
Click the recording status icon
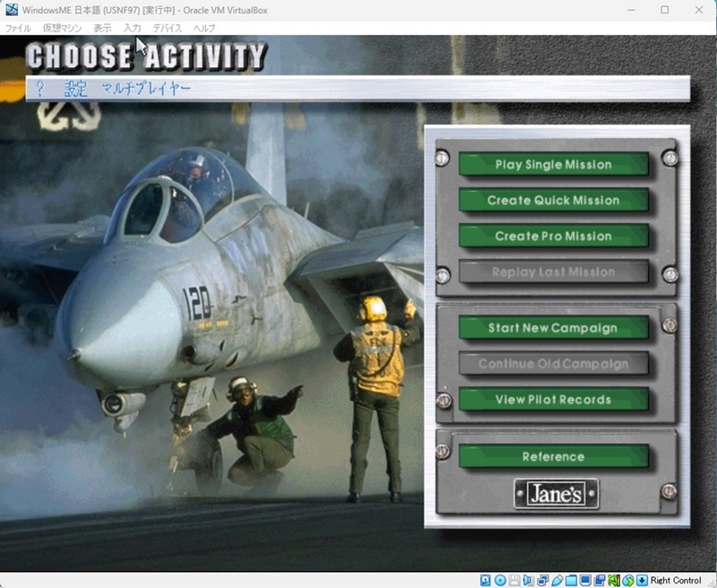point(600,580)
